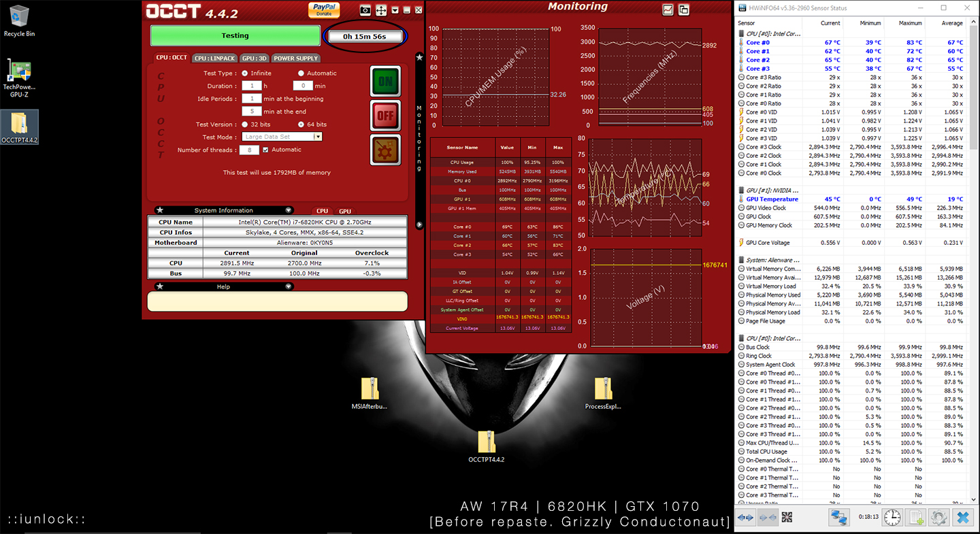
Task: Expand HWiNFO columns with outward blue arrows
Action: click(x=746, y=518)
